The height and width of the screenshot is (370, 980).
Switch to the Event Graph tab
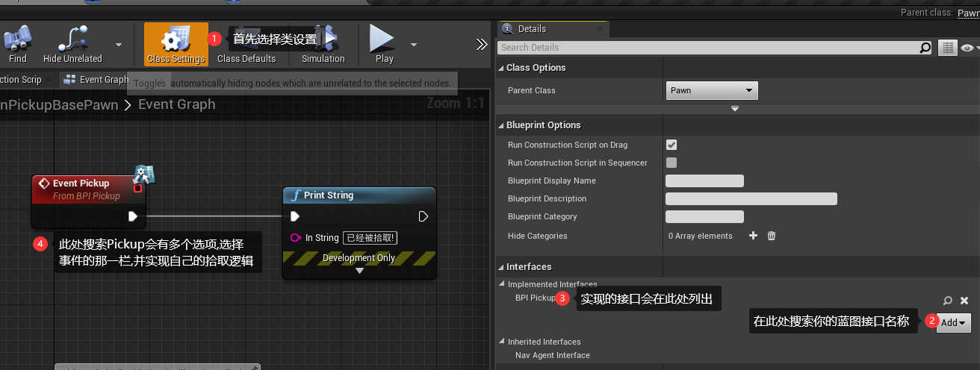point(97,80)
